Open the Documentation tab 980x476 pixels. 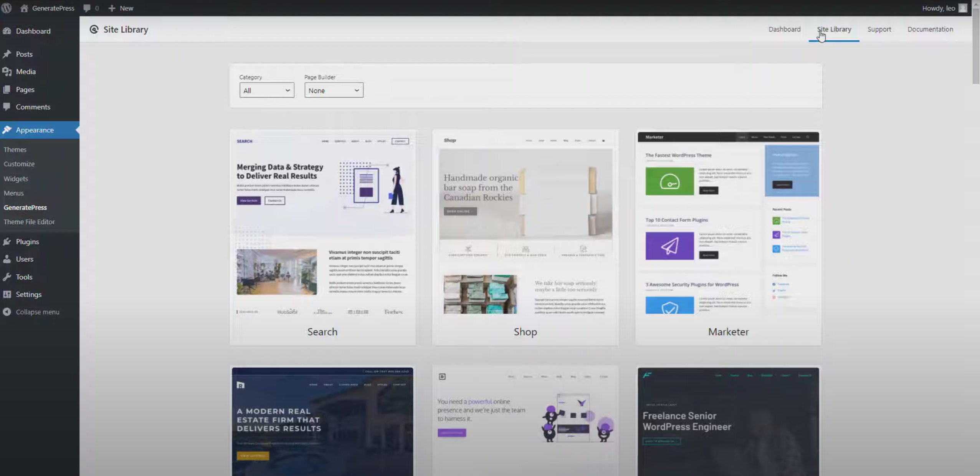(x=930, y=29)
